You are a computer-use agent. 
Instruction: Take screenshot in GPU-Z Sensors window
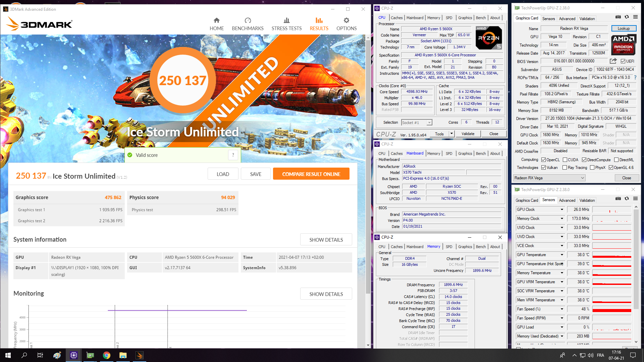(618, 198)
